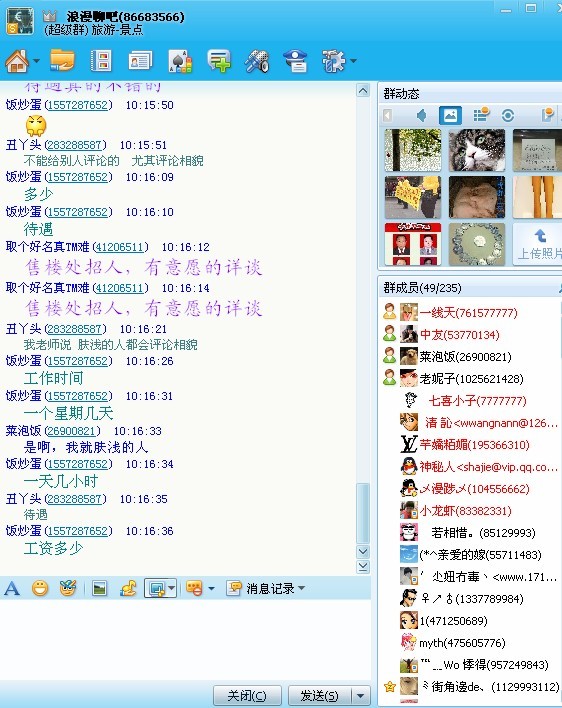Select member 一线天(761577777)
The width and height of the screenshot is (562, 708).
[469, 312]
